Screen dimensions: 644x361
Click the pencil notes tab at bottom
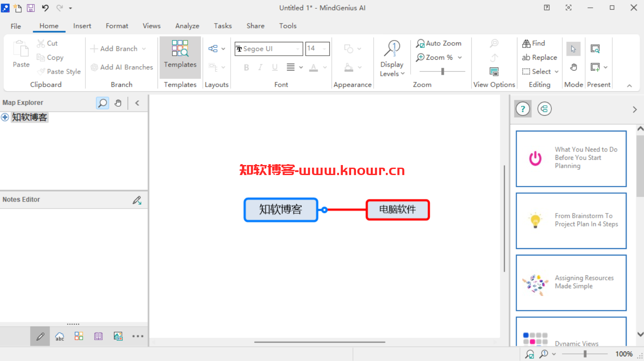40,336
